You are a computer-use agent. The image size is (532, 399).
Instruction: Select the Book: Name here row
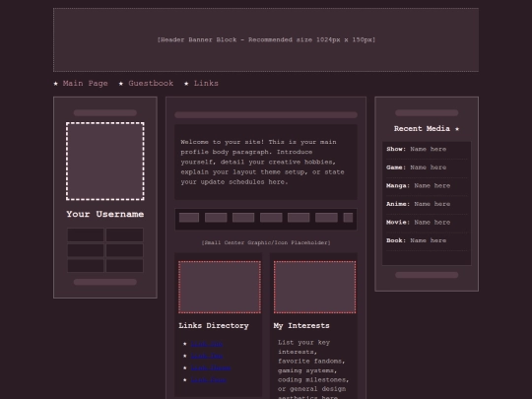[427, 241]
